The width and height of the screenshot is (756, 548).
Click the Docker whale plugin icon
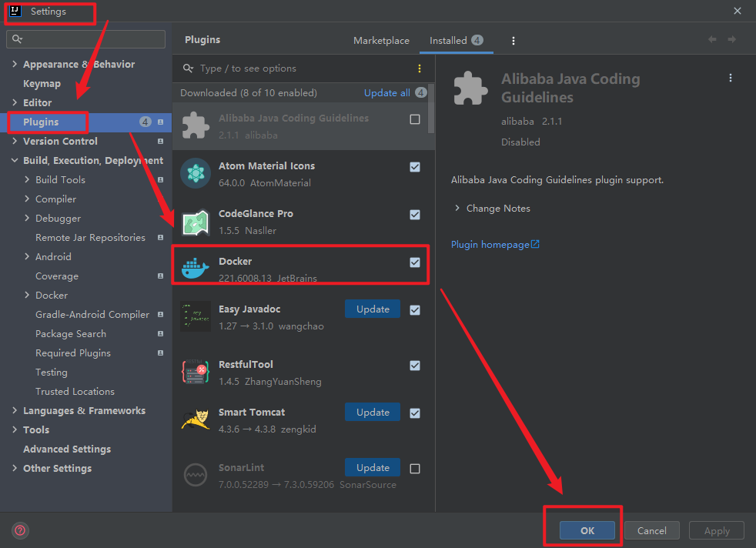[x=196, y=268]
